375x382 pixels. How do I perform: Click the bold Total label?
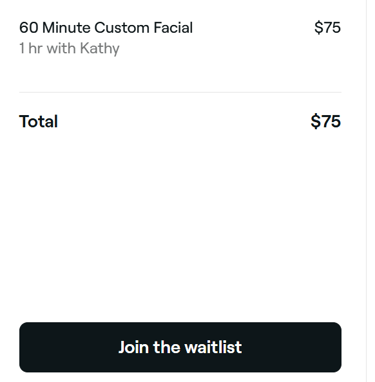pos(39,121)
